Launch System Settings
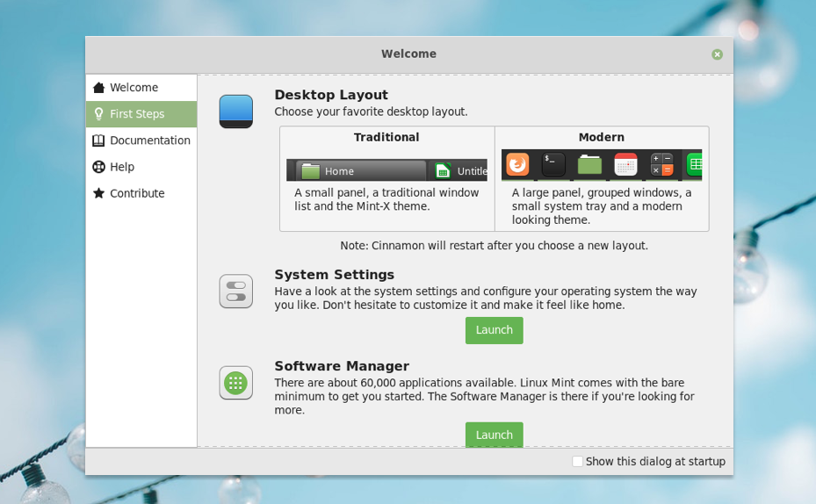 [x=494, y=330]
